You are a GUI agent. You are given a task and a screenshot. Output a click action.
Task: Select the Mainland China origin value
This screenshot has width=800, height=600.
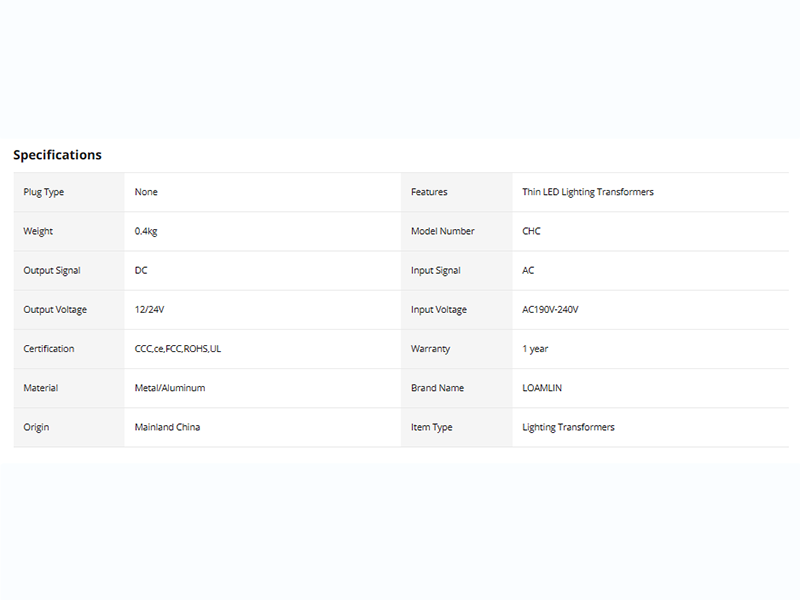point(167,427)
